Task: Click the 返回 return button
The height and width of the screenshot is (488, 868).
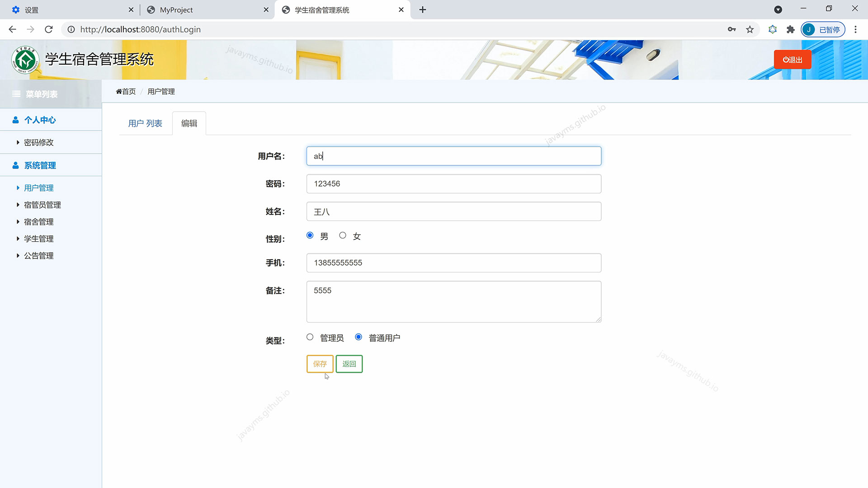Action: point(349,364)
